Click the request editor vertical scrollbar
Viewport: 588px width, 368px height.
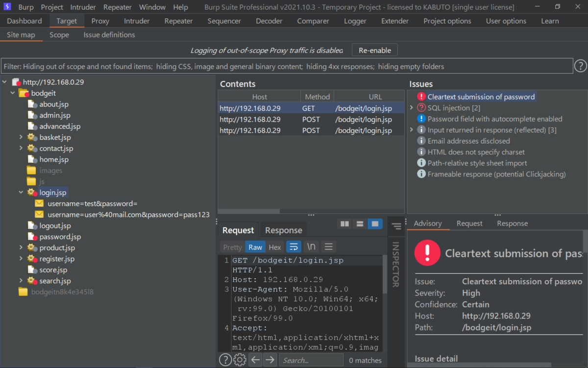pos(385,274)
